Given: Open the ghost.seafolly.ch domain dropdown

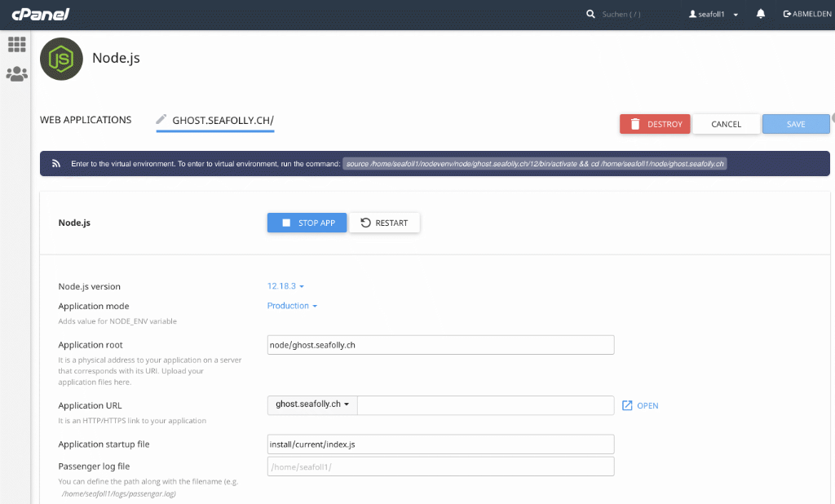Looking at the screenshot, I should [312, 405].
